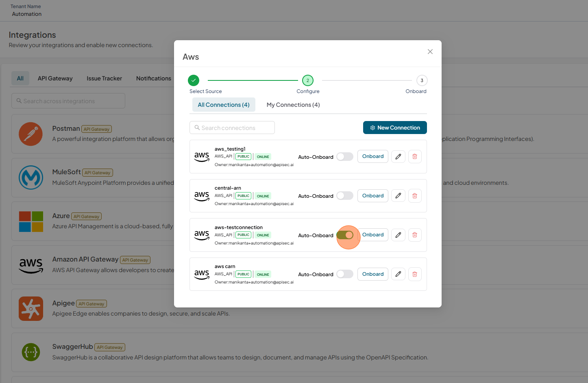The height and width of the screenshot is (383, 588).
Task: Delete the aws_testing1 connection via trash icon
Action: coord(415,156)
